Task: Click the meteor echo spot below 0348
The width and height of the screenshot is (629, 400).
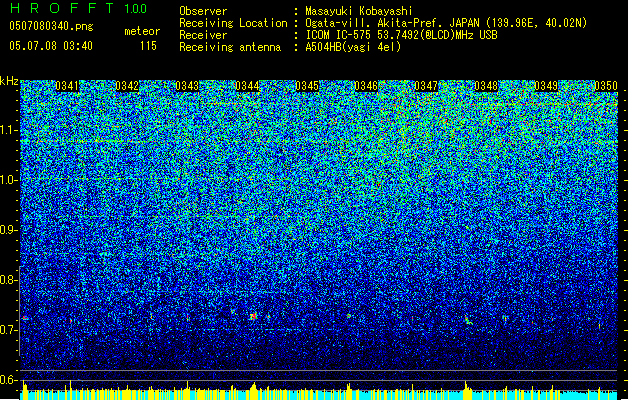Action: [468, 320]
